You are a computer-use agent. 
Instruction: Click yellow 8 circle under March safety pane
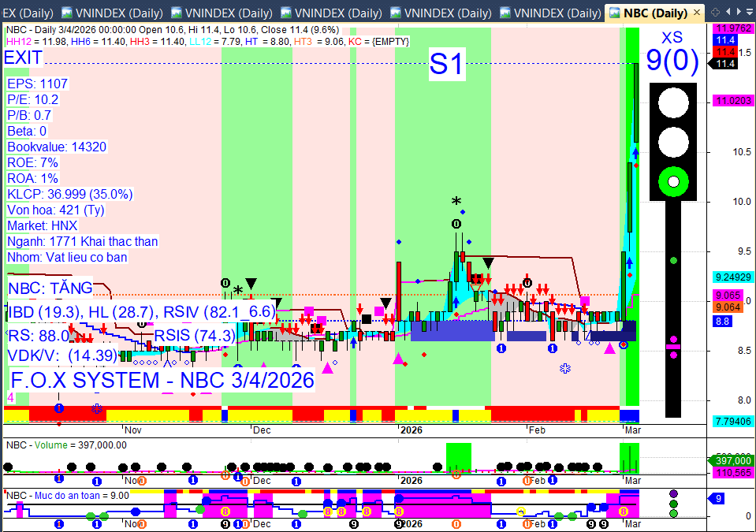(x=623, y=512)
